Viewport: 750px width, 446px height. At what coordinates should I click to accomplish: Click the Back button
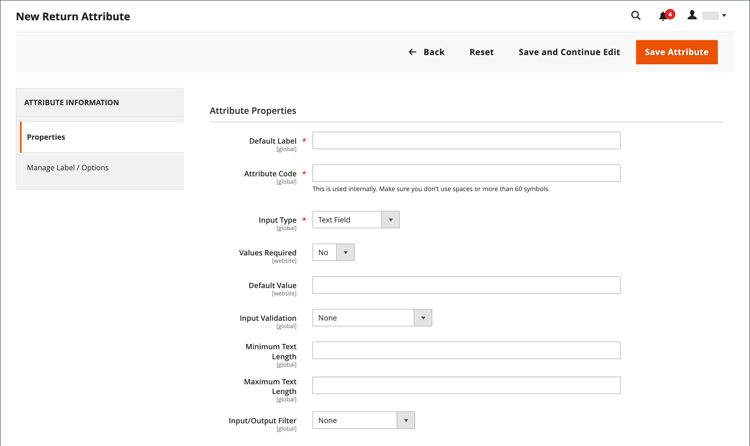pyautogui.click(x=427, y=52)
